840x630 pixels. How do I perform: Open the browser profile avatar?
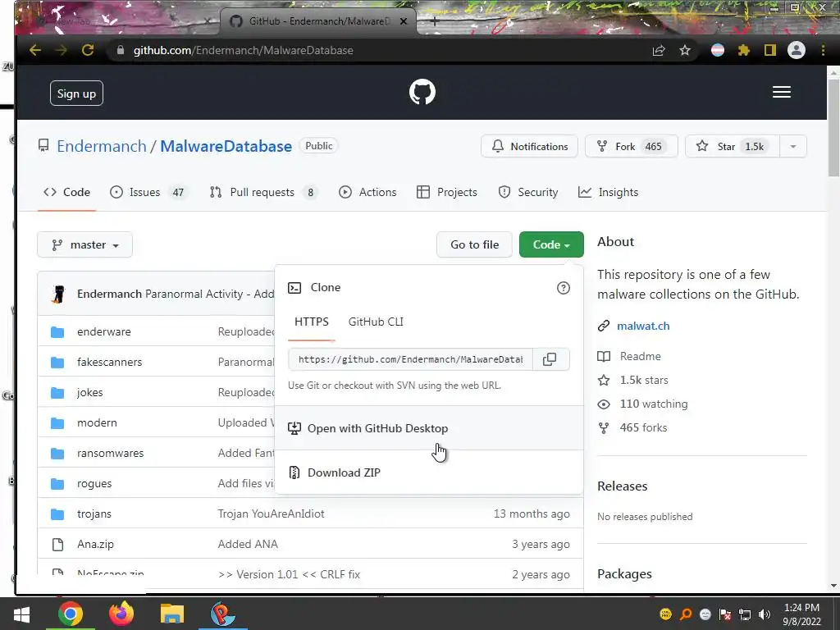(796, 50)
